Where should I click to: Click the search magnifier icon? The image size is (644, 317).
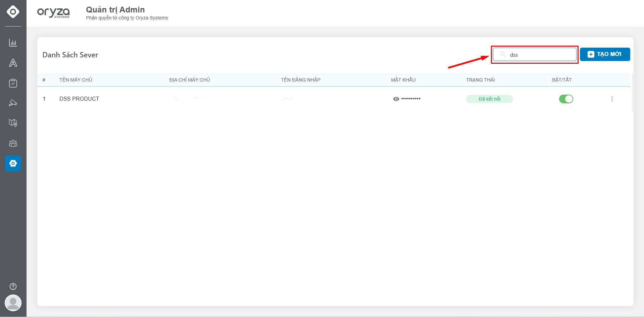503,54
